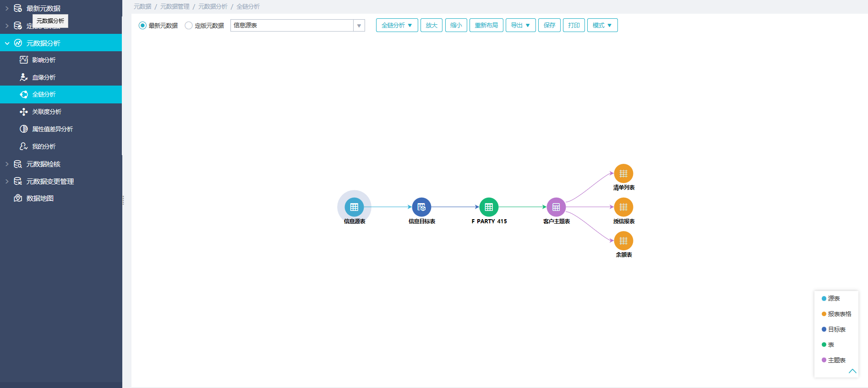Expand the 导出 export dropdown
This screenshot has width=868, height=388.
point(520,25)
